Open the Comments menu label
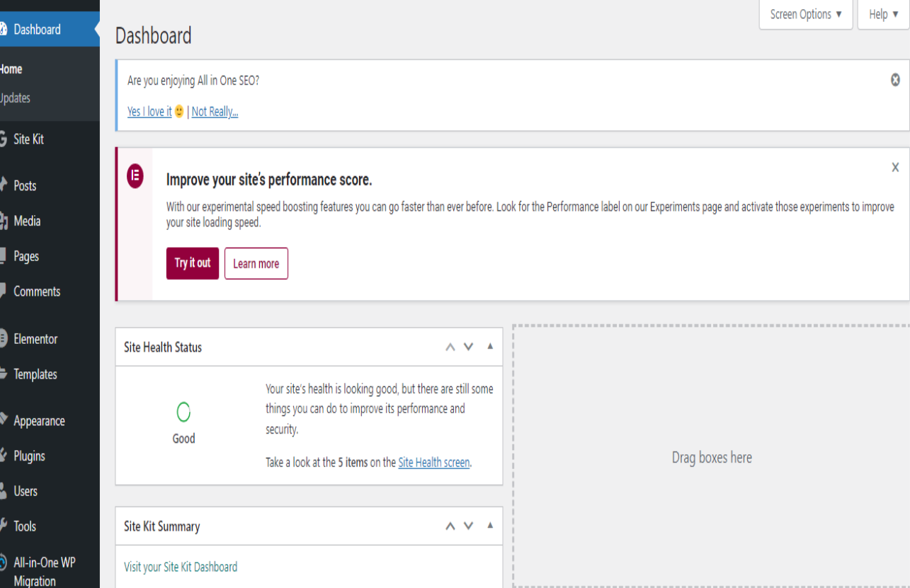 [37, 291]
